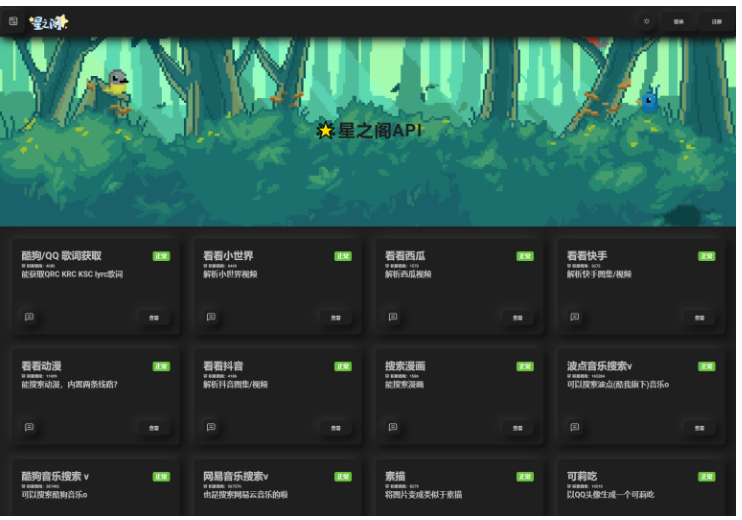
Task: Open comment icon on 看看西瓜 card
Action: [393, 317]
